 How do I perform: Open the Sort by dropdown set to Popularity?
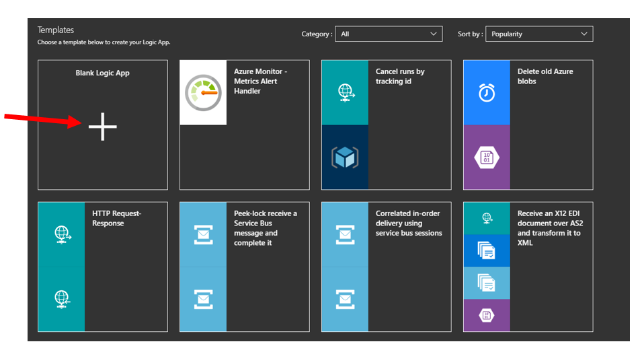539,34
